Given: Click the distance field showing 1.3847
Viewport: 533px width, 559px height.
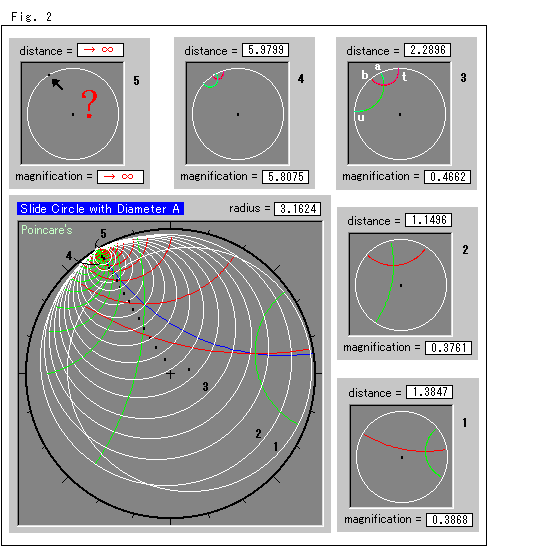Looking at the screenshot, I should click(430, 392).
